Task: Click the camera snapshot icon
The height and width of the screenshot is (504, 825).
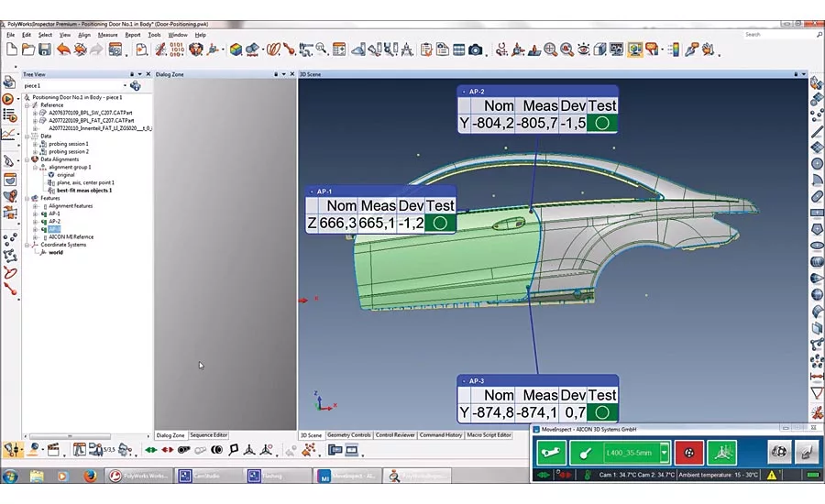Action: [x=476, y=50]
